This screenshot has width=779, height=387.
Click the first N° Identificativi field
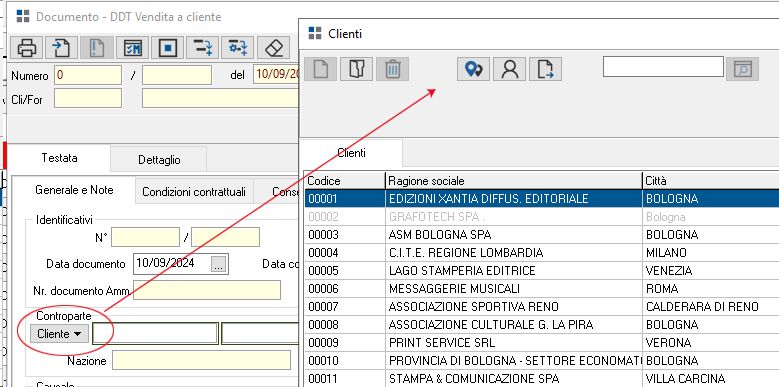click(145, 237)
